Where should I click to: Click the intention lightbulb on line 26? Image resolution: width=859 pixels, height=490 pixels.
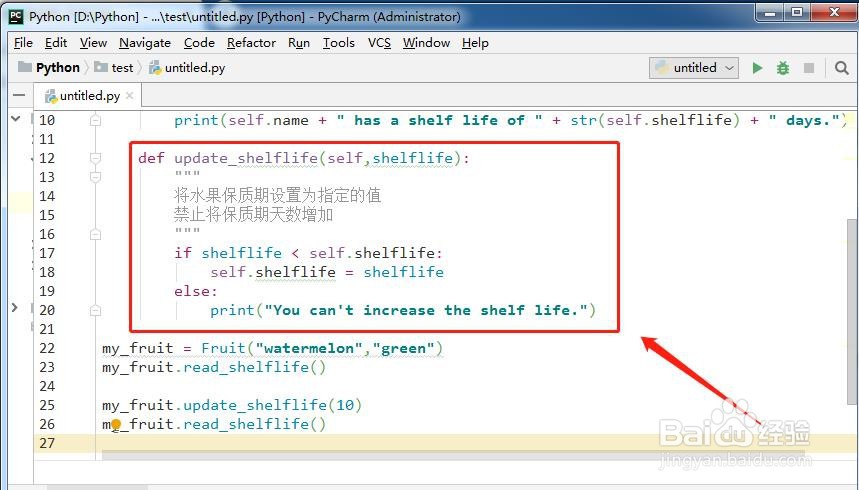coord(116,425)
